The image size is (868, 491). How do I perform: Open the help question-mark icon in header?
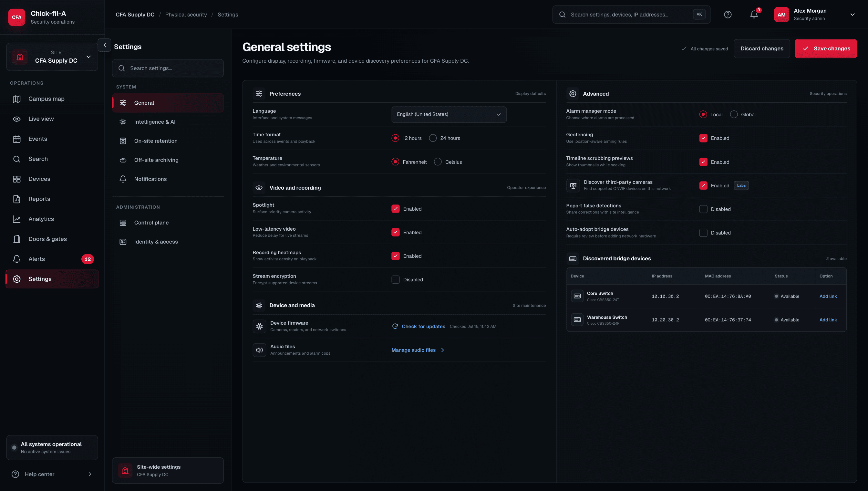(728, 15)
